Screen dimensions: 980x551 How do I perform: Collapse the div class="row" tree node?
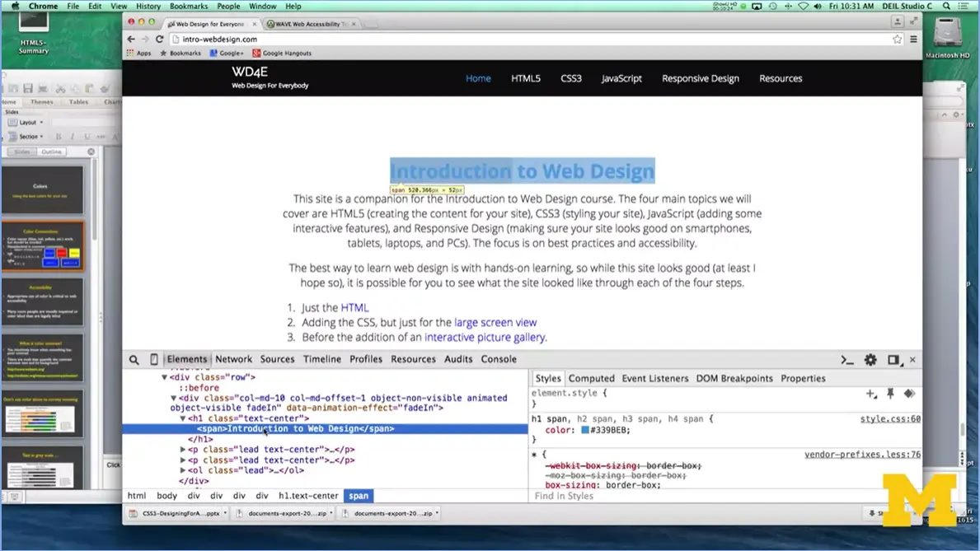[164, 375]
